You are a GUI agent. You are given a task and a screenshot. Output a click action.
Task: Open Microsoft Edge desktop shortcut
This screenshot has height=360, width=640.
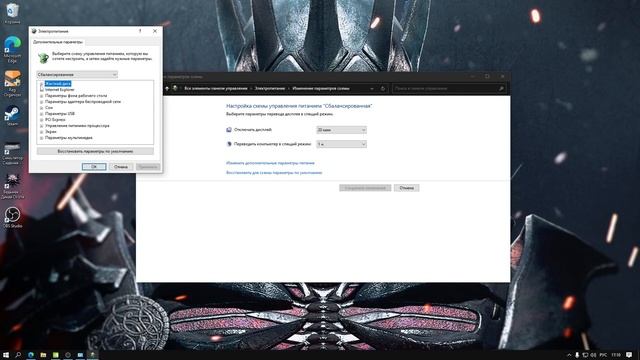point(12,49)
